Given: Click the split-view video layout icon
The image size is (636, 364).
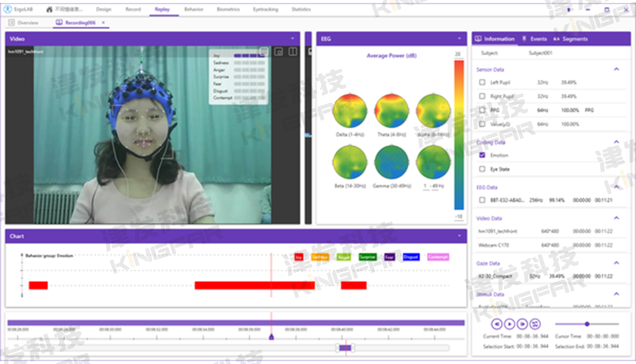Looking at the screenshot, I should pyautogui.click(x=293, y=52).
